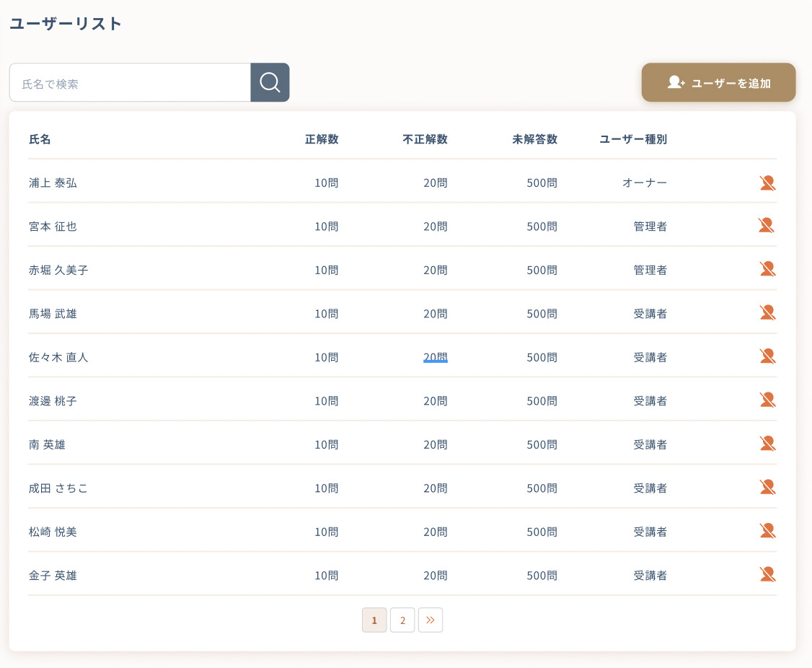Select the name 渡邊 桃子
812x668 pixels.
pos(53,400)
